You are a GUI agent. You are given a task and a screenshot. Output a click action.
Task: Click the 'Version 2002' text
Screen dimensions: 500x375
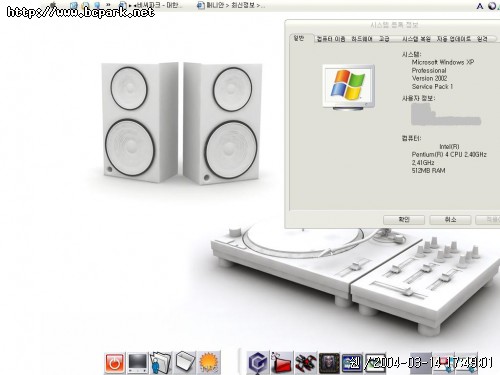pos(429,78)
